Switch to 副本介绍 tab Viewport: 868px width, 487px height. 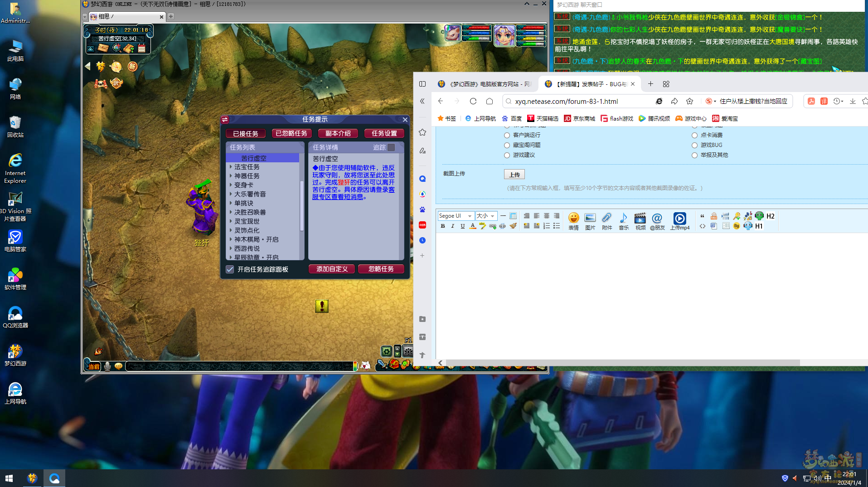[x=338, y=133]
